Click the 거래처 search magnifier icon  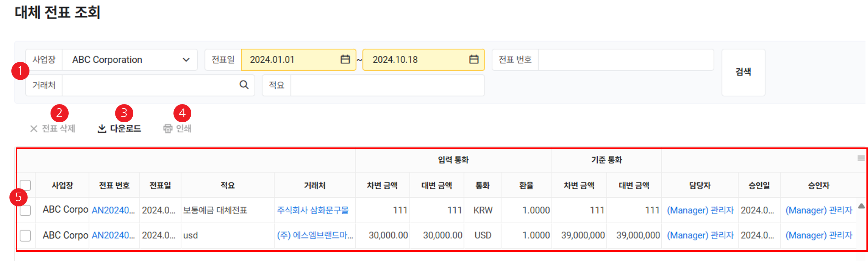coord(244,85)
